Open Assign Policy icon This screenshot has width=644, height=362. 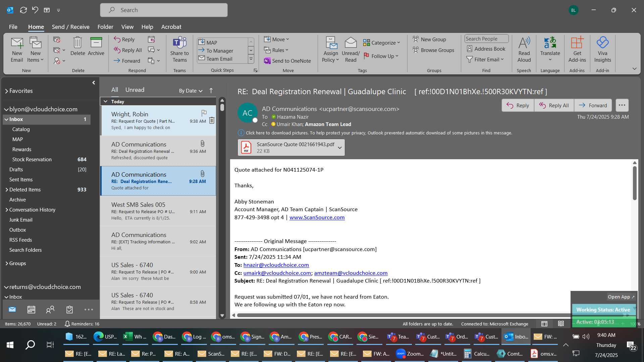point(331,50)
